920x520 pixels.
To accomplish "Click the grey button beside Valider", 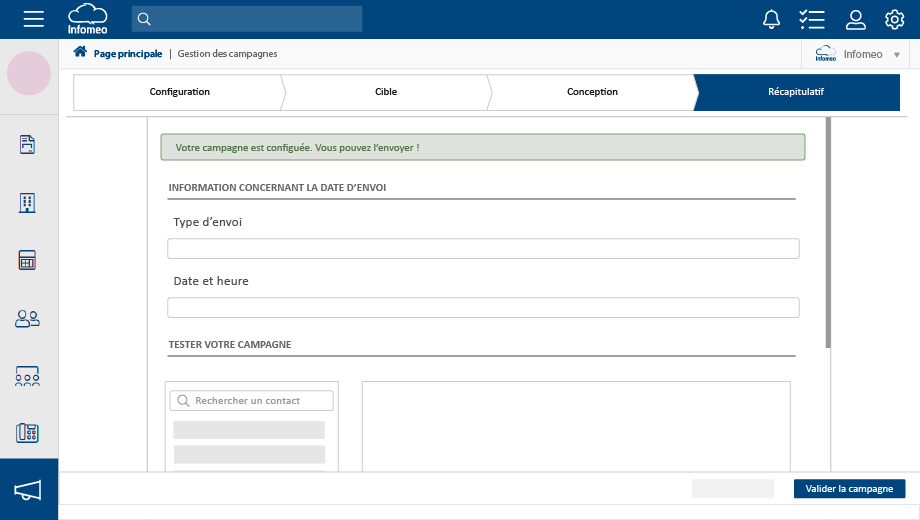I will pos(732,488).
